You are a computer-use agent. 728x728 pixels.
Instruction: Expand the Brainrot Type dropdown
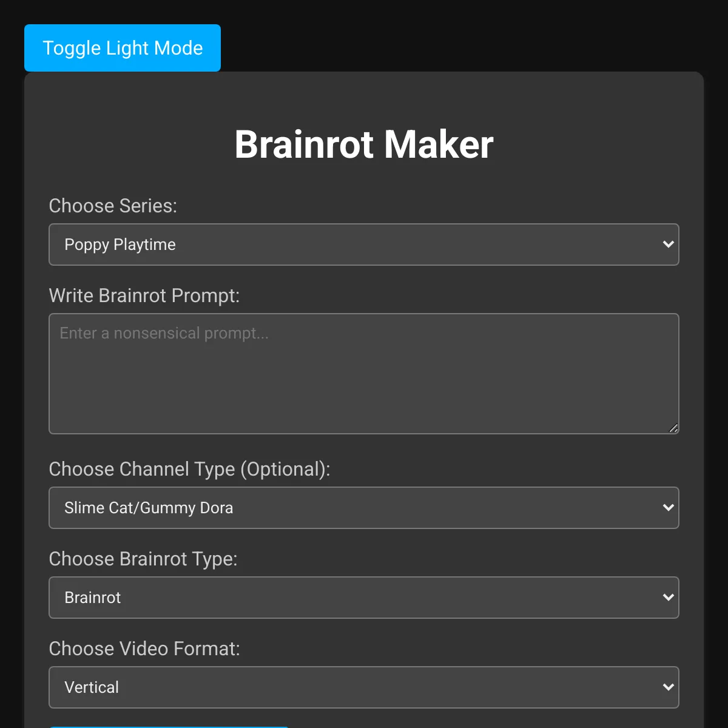364,598
